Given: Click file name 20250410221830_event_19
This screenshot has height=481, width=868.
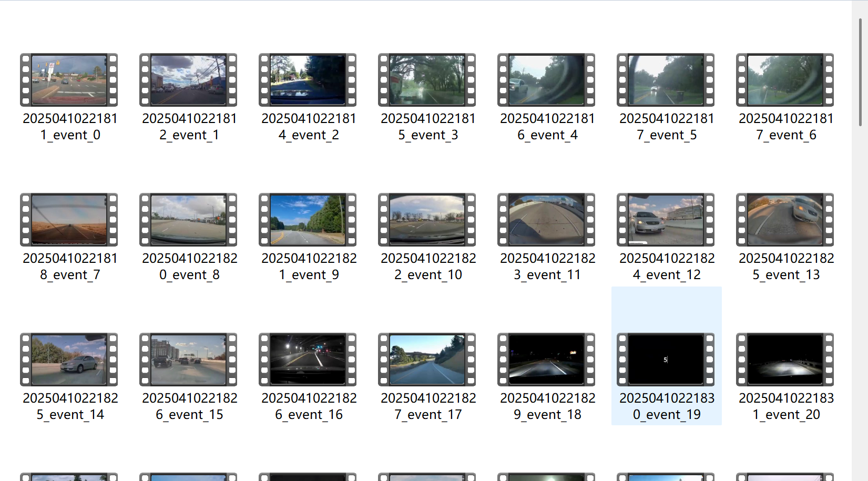Looking at the screenshot, I should point(667,406).
